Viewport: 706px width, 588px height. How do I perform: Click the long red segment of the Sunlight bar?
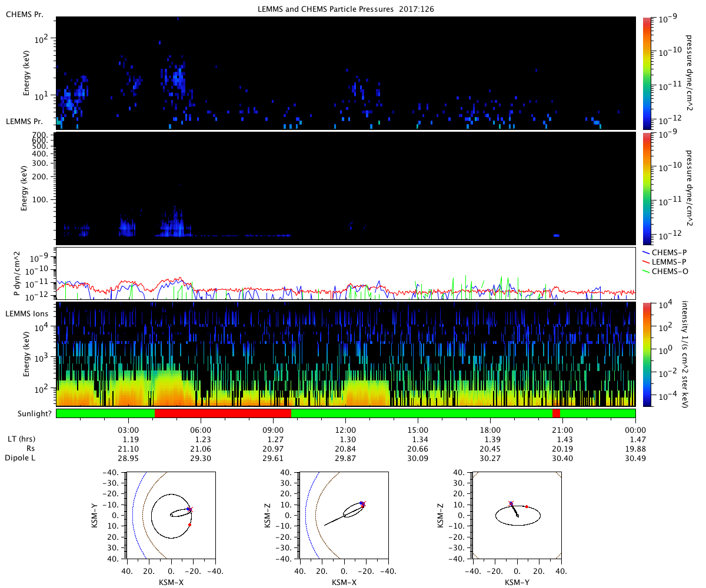[222, 413]
